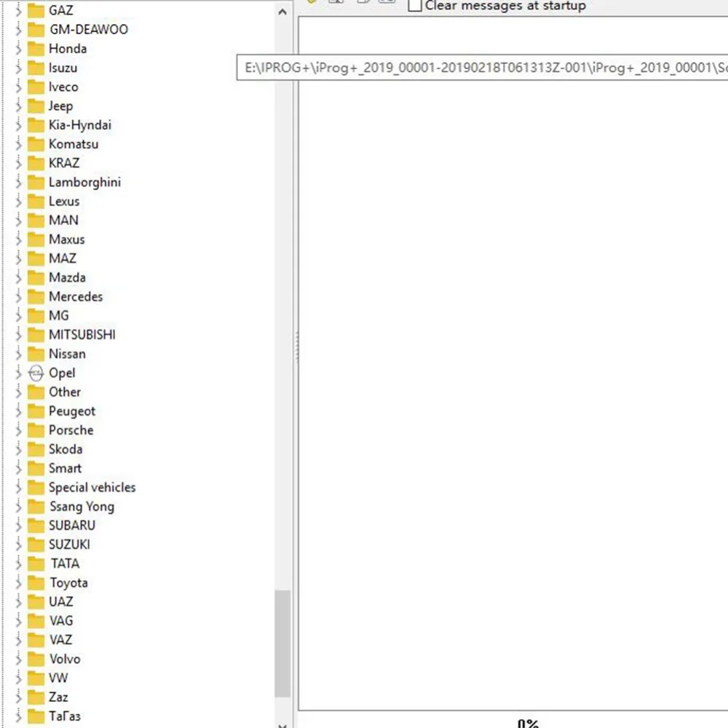Select the TATA entry in the tree
Image resolution: width=728 pixels, height=728 pixels.
pos(65,563)
